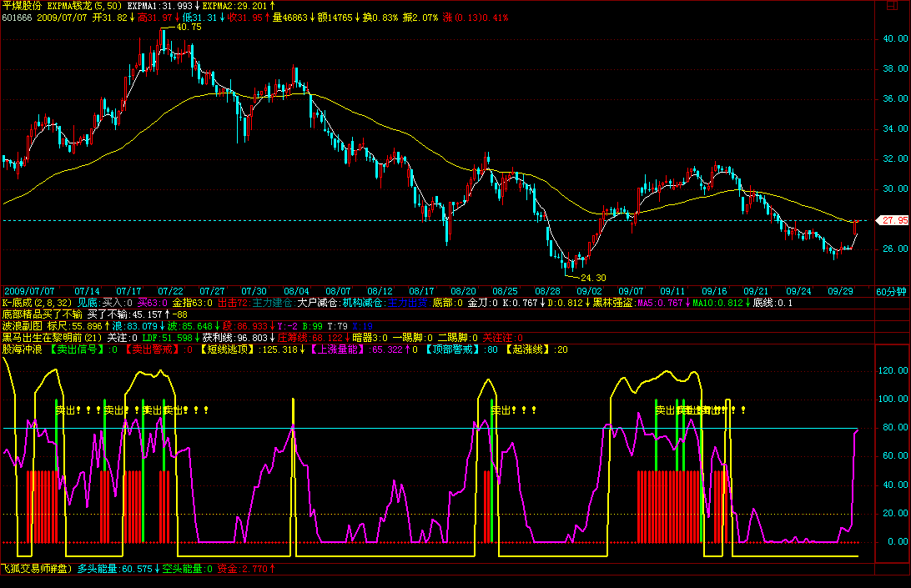Click the high price 高31.97
This screenshot has height=588, width=911.
[155, 18]
